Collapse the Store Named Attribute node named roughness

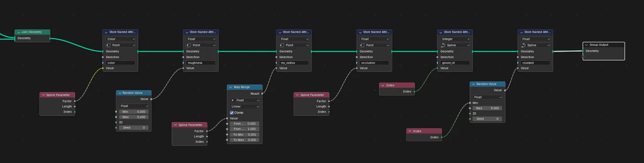click(187, 32)
